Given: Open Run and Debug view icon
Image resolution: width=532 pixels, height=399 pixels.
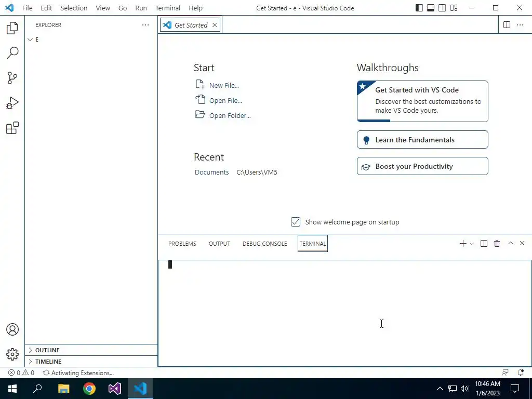Looking at the screenshot, I should point(12,103).
